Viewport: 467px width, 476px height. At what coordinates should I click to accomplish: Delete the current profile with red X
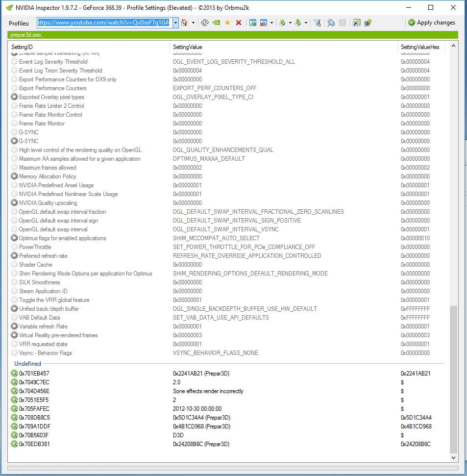click(x=239, y=23)
